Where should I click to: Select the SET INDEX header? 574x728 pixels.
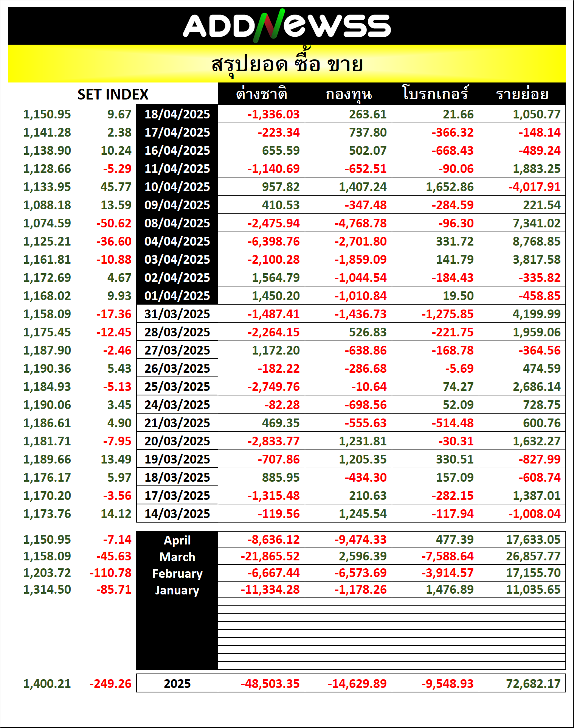(113, 94)
